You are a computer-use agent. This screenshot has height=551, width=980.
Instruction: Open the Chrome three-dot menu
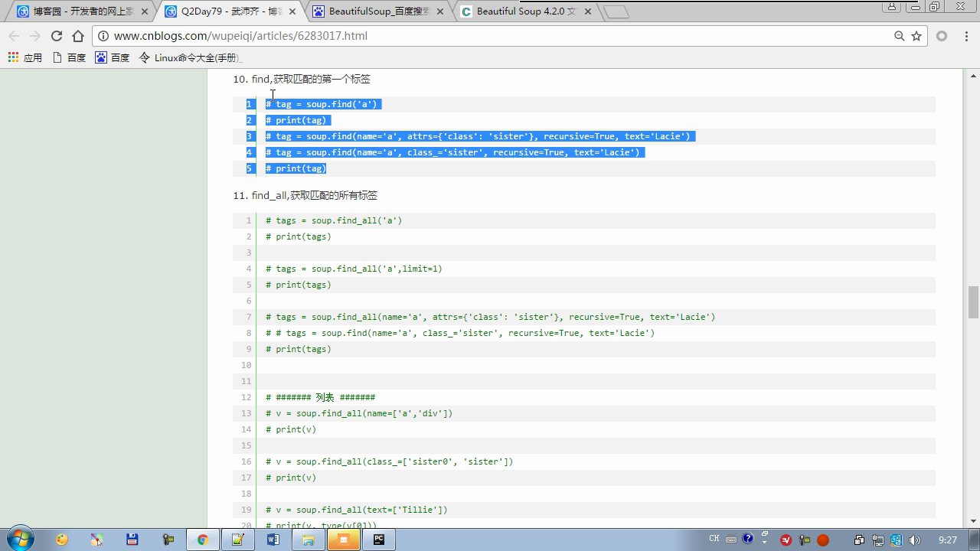[964, 36]
